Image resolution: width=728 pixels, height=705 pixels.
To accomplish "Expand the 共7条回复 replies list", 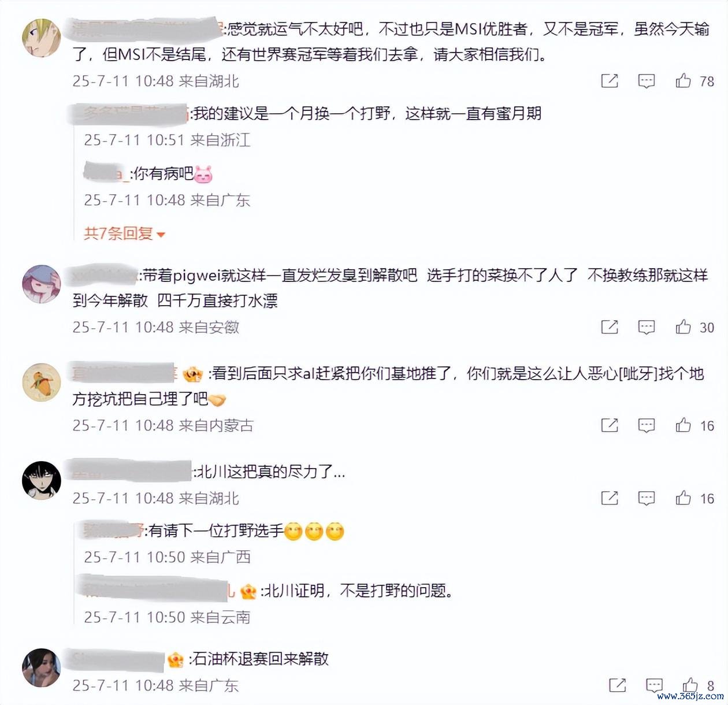I will pos(124,233).
